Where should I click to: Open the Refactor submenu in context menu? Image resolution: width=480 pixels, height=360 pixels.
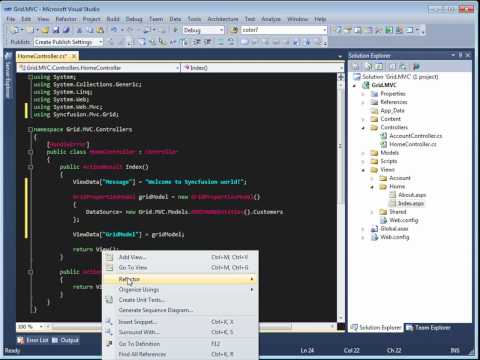coord(180,279)
